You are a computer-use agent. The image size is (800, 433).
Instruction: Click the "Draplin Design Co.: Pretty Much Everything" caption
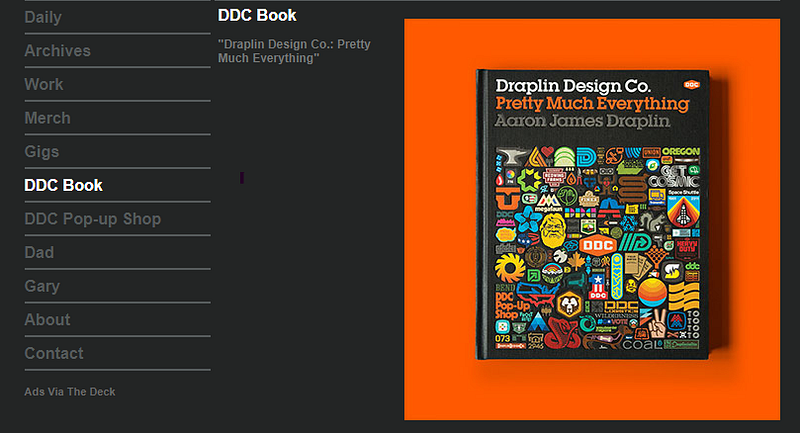click(x=294, y=52)
